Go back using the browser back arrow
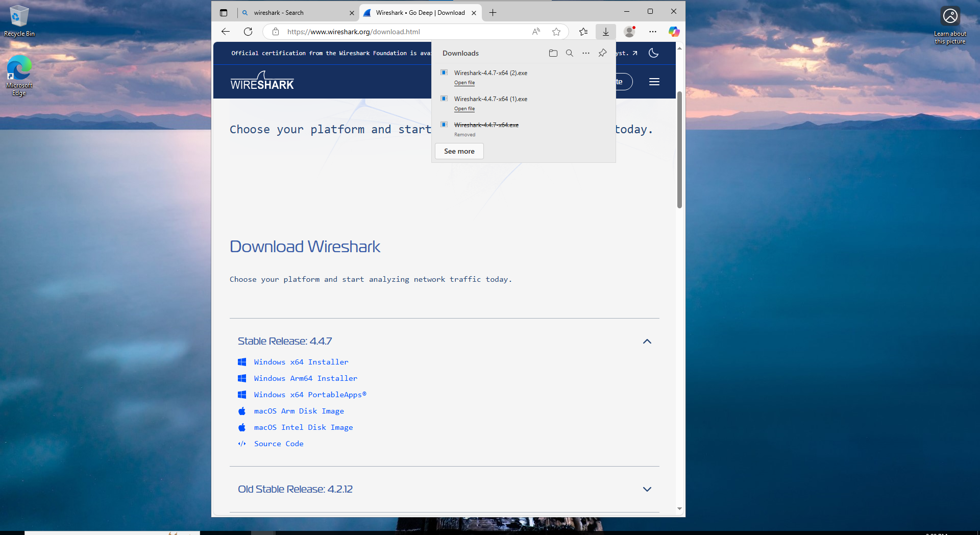This screenshot has width=980, height=535. pos(226,32)
